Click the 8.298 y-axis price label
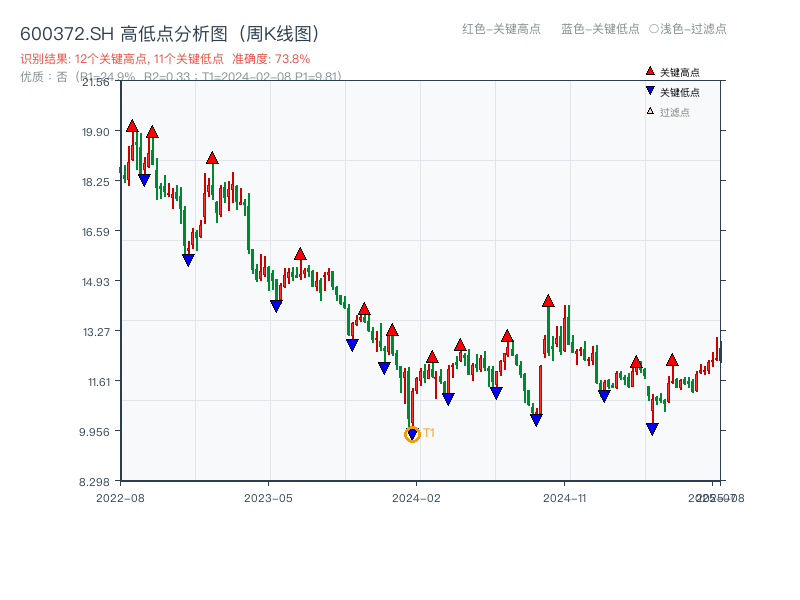Image resolution: width=800 pixels, height=600 pixels. (95, 481)
